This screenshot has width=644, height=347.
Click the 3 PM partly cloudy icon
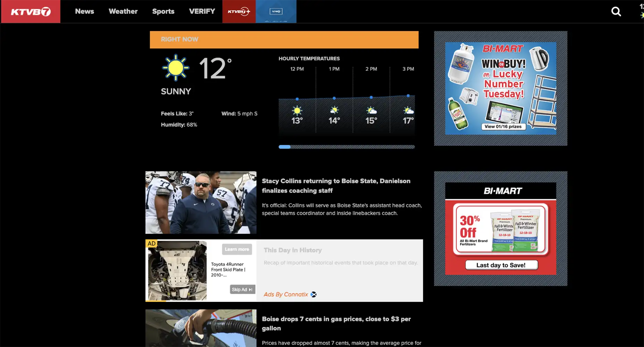pos(408,111)
